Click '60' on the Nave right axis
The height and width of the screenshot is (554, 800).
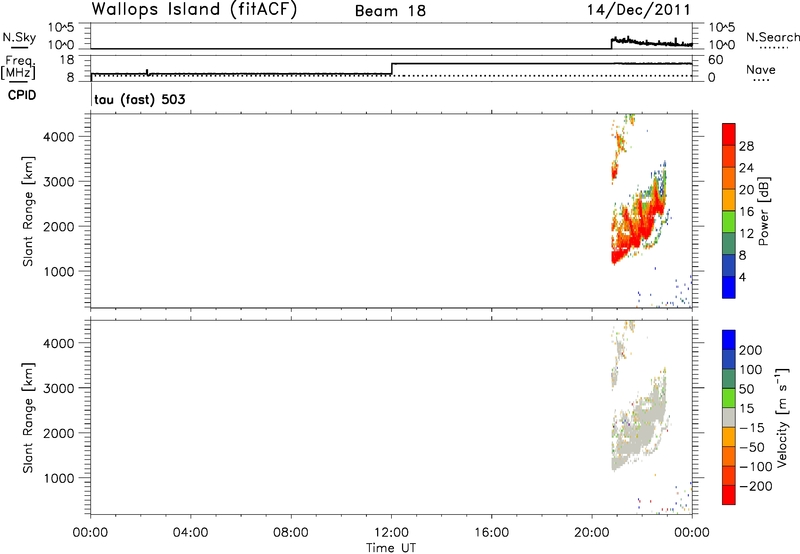[715, 60]
